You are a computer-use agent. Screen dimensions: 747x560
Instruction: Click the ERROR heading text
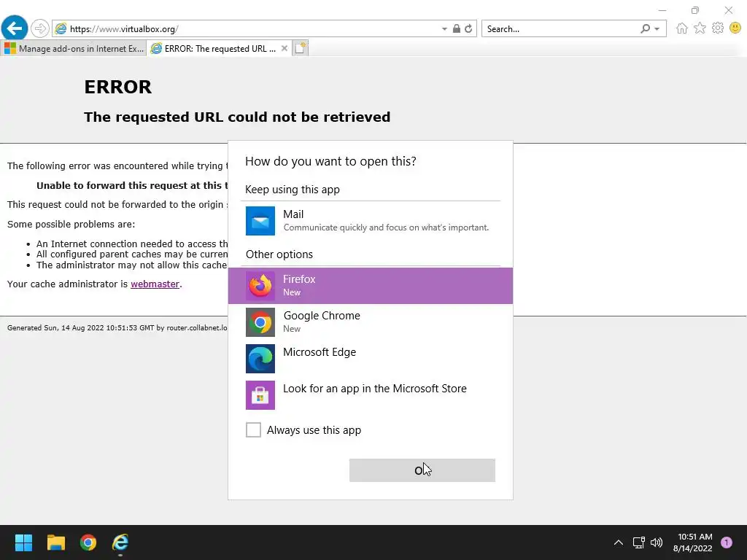click(x=118, y=87)
